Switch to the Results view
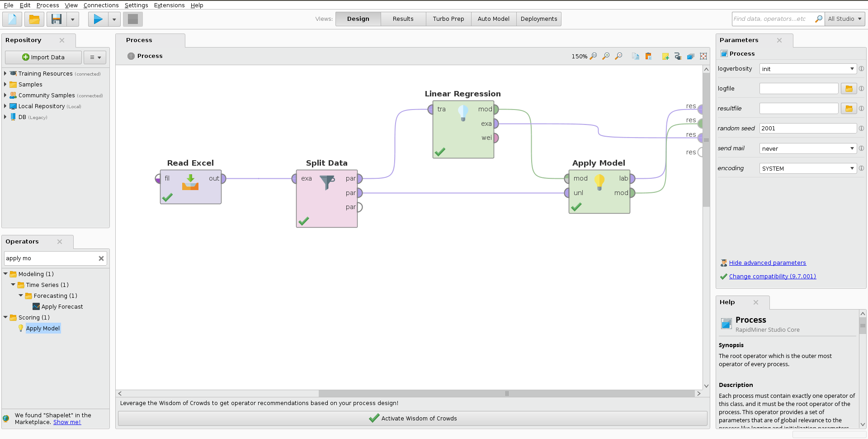 point(403,19)
